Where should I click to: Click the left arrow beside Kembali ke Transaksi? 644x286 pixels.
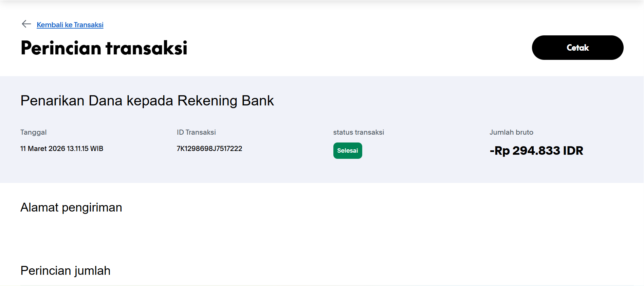[x=26, y=24]
